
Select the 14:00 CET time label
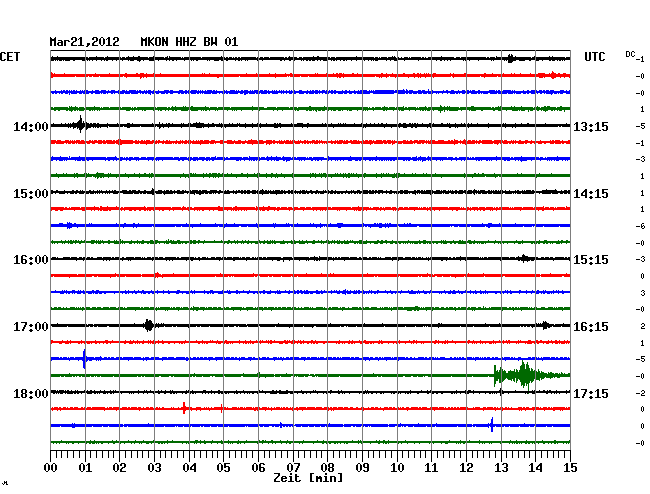(31, 126)
